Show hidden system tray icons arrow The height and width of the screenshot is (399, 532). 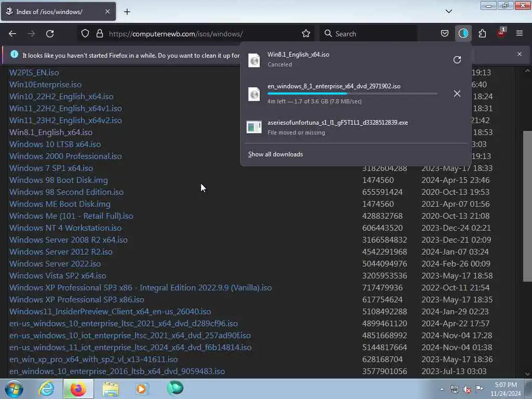(x=442, y=390)
